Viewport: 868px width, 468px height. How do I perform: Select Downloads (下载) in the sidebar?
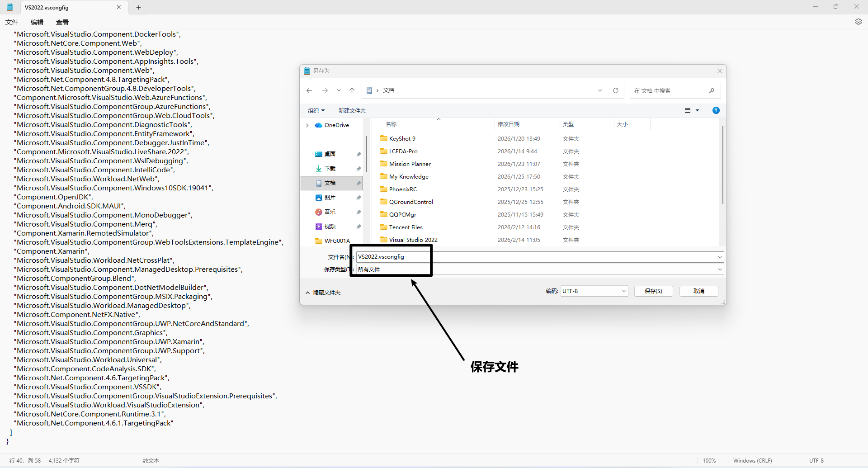click(330, 168)
